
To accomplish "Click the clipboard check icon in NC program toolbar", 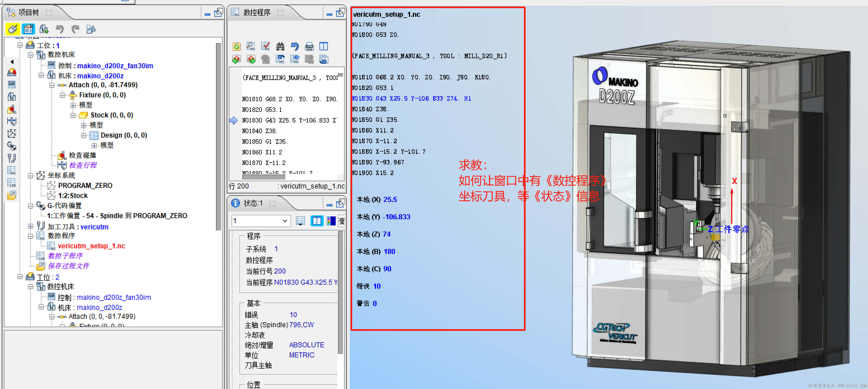I will pos(237,46).
